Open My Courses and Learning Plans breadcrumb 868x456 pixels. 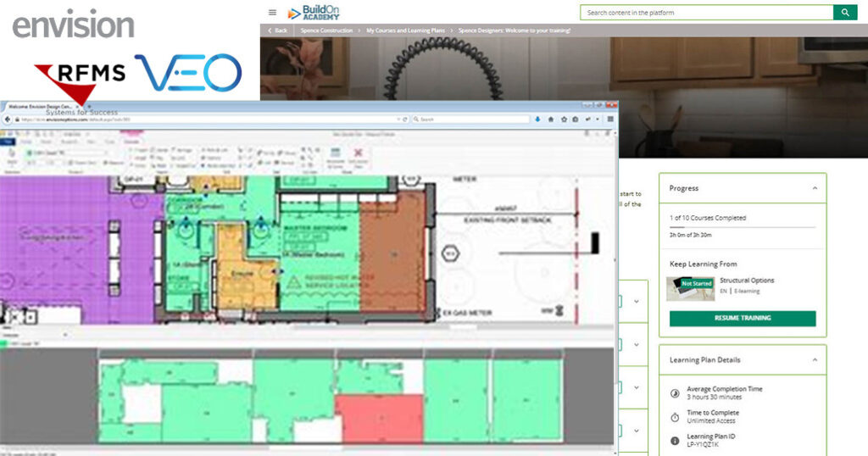[407, 31]
